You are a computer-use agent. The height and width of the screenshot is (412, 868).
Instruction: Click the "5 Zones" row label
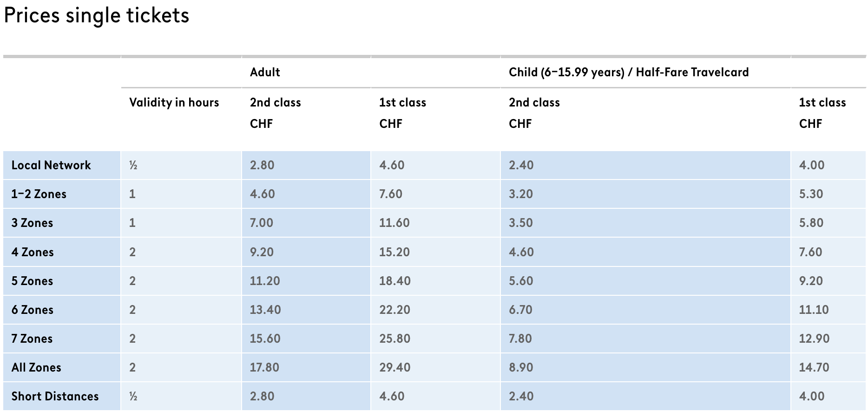33,281
